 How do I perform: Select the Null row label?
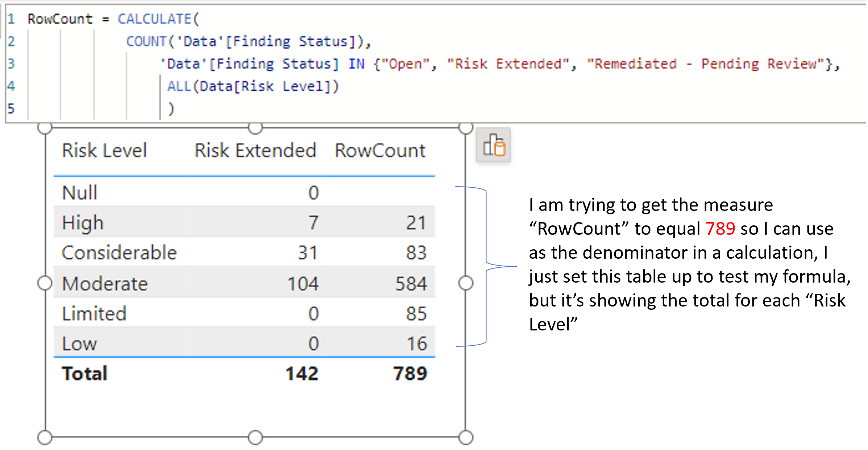coord(80,192)
